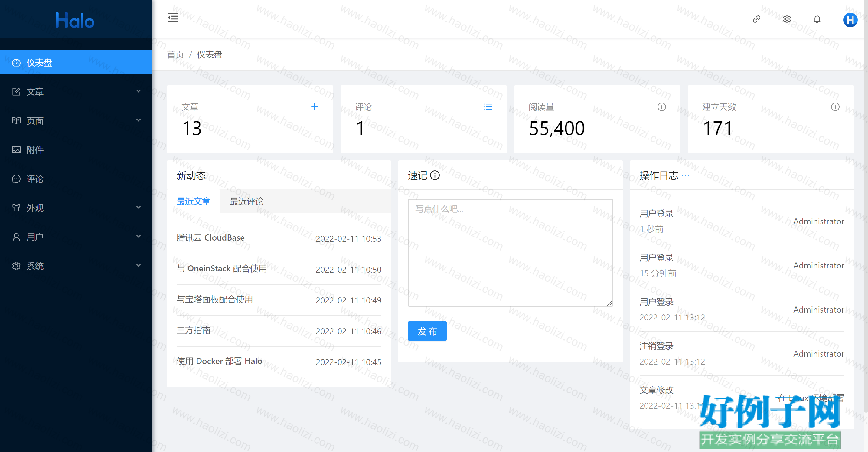Open article 三方指南

point(194,330)
